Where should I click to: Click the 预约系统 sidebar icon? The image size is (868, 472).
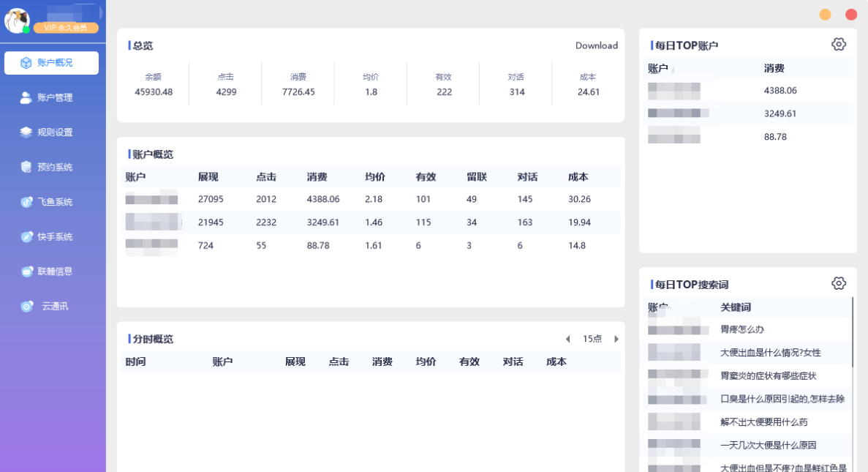[26, 167]
